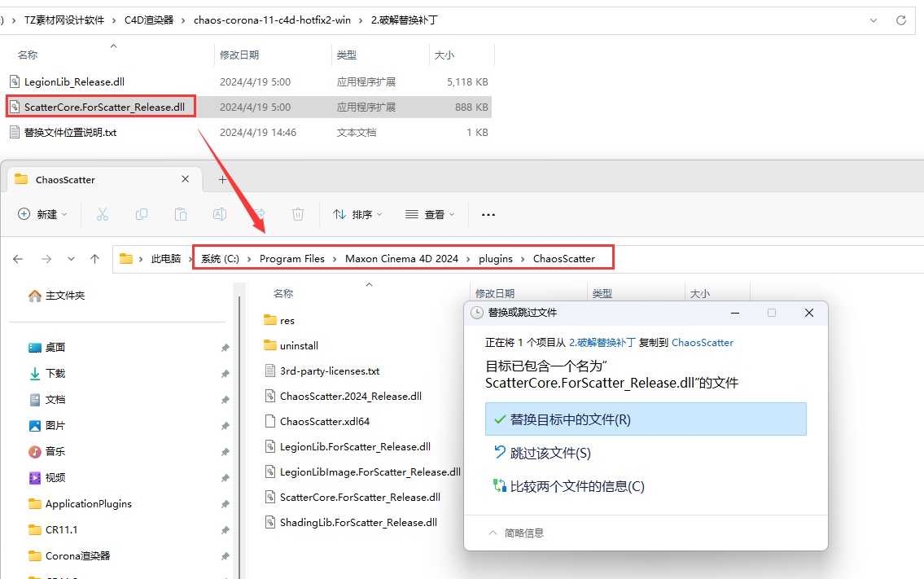Open 图片 in the sidebar

pyautogui.click(x=47, y=425)
